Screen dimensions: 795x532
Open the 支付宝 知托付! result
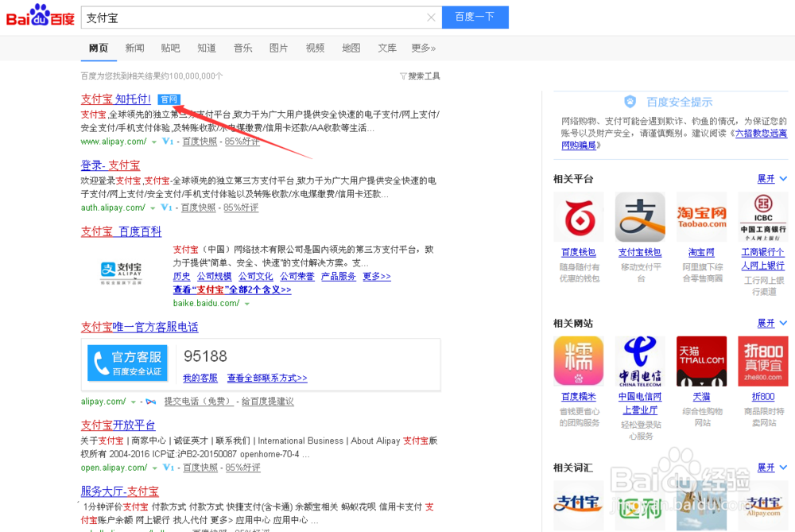click(115, 99)
